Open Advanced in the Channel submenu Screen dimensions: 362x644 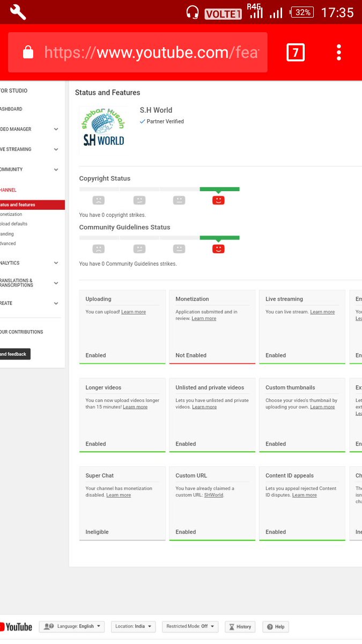coord(8,244)
